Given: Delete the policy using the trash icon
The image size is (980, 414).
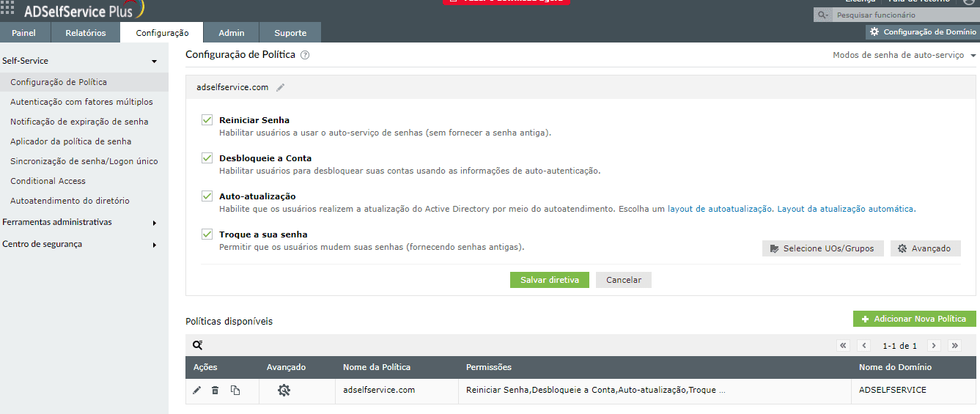Looking at the screenshot, I should tap(215, 391).
